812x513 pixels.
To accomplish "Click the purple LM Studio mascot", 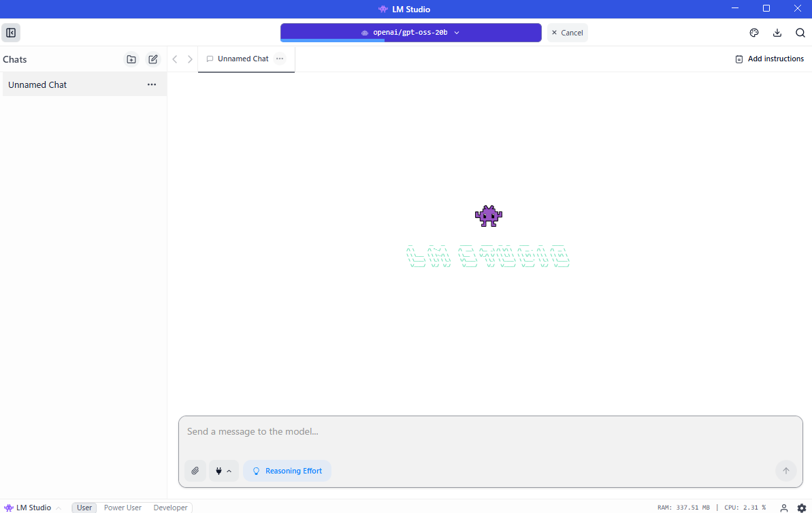I will (488, 216).
